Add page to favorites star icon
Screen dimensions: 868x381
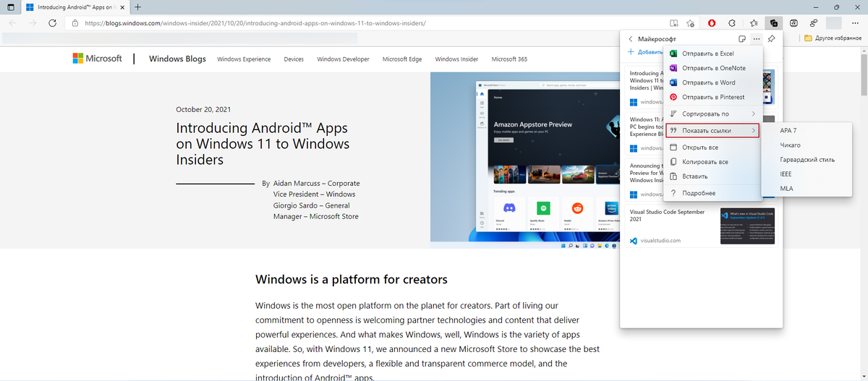[692, 22]
